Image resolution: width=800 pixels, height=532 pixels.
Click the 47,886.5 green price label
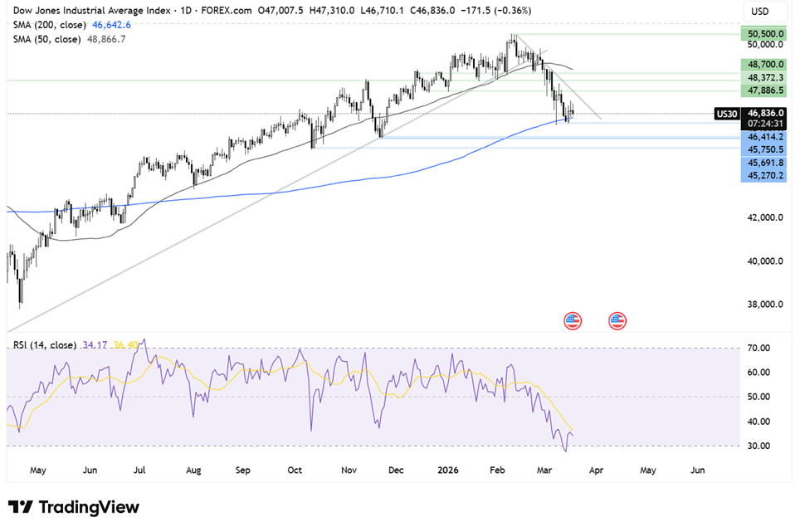[x=763, y=90]
